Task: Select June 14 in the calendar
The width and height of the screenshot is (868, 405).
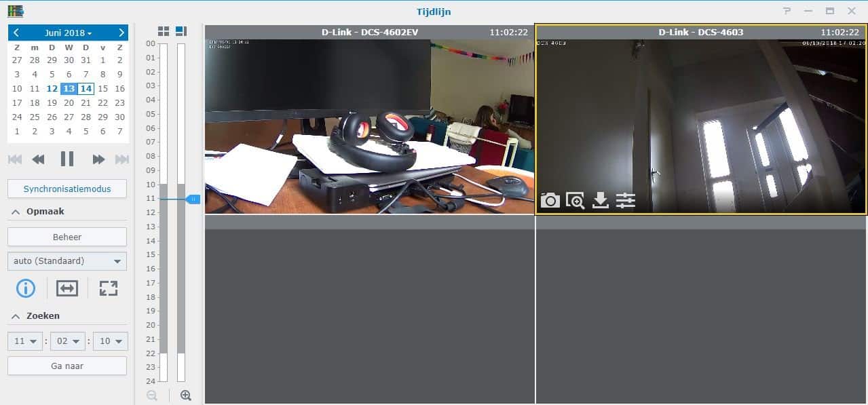Action: pyautogui.click(x=86, y=89)
